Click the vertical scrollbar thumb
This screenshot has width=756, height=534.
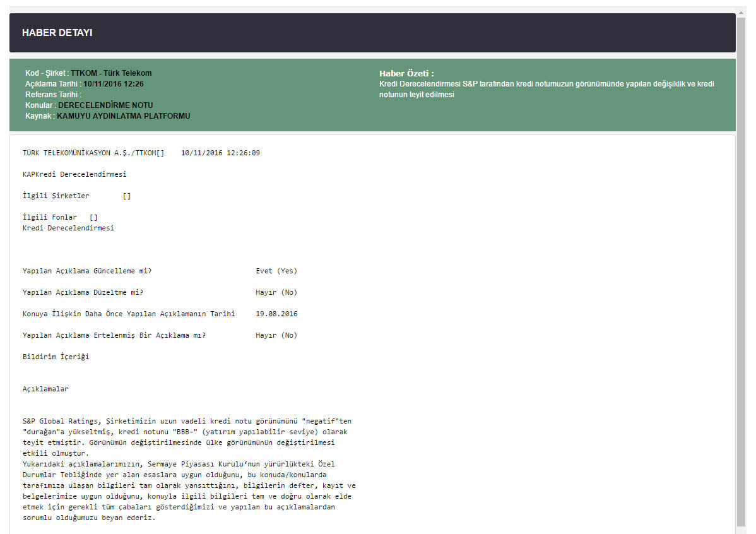[741, 273]
